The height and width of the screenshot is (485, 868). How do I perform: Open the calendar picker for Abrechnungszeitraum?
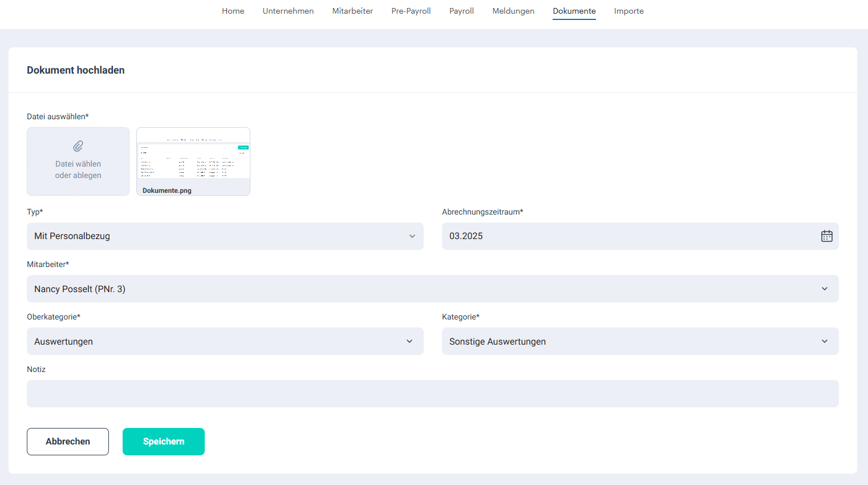[826, 236]
